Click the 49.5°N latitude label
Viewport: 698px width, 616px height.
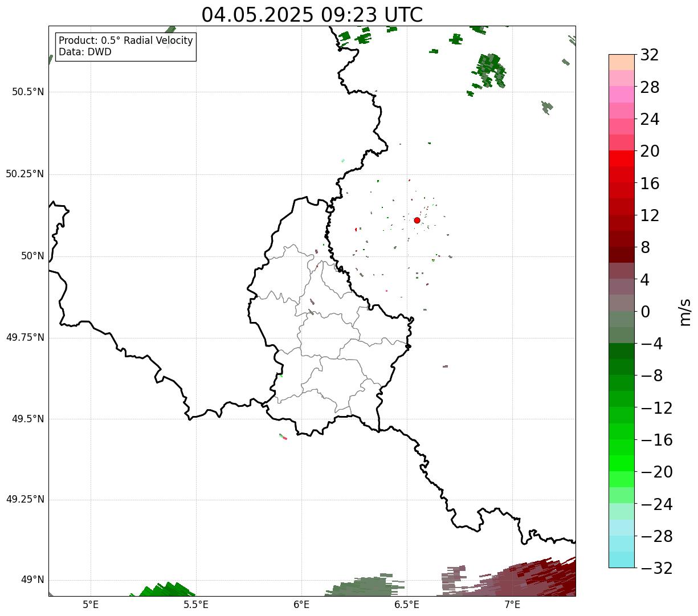pyautogui.click(x=28, y=419)
